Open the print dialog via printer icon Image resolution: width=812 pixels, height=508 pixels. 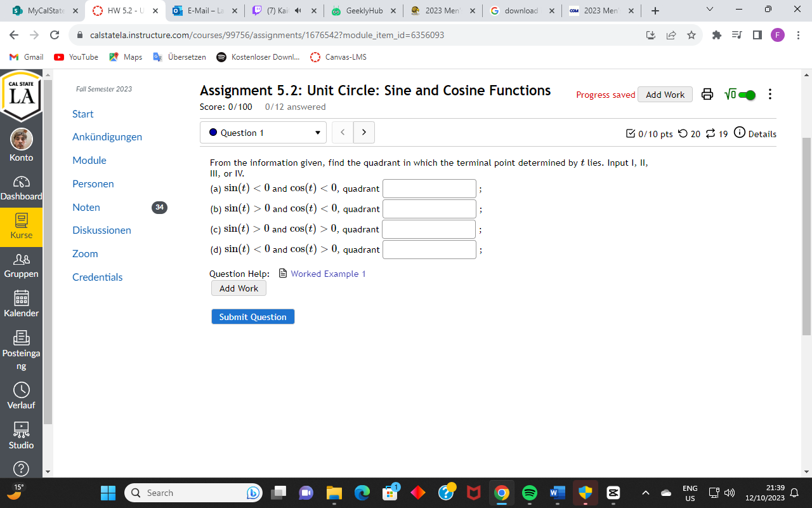click(707, 94)
